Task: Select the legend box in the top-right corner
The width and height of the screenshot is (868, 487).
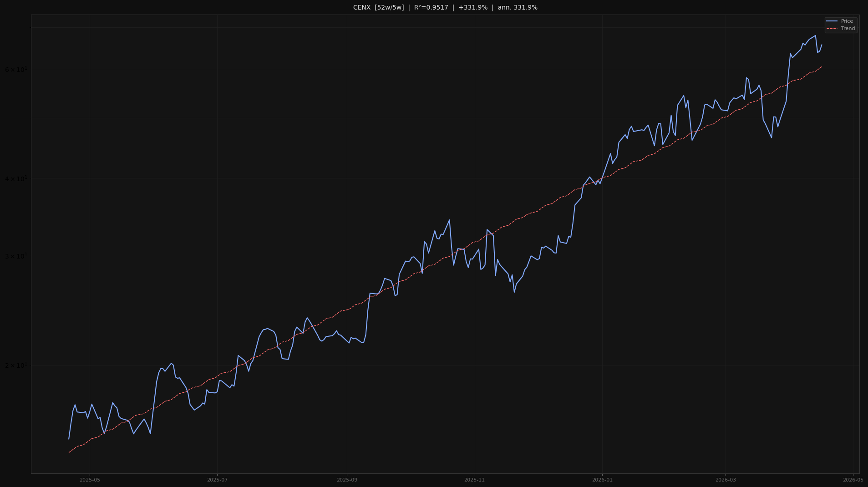Action: pos(840,25)
